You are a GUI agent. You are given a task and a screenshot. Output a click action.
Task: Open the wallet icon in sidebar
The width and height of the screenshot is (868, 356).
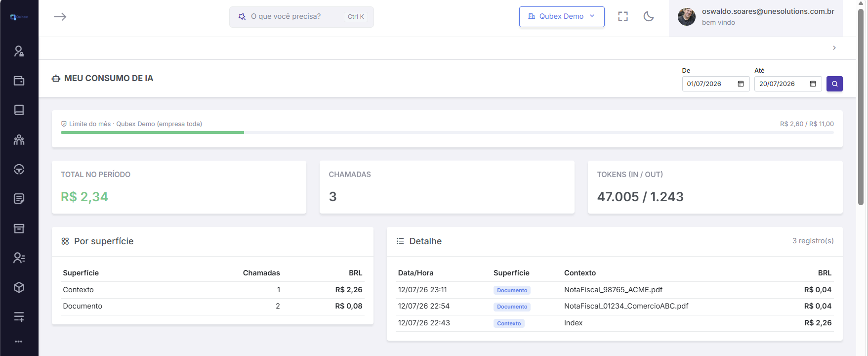19,81
